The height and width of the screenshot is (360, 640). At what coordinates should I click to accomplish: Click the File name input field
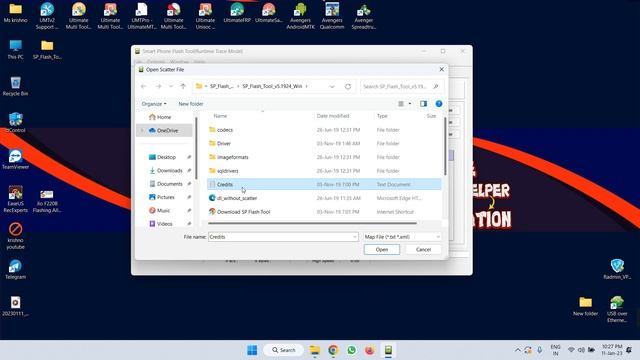(280, 237)
